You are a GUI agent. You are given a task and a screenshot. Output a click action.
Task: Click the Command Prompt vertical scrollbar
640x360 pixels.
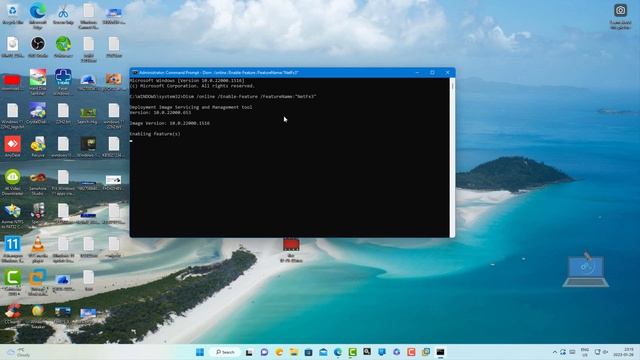[x=452, y=157]
